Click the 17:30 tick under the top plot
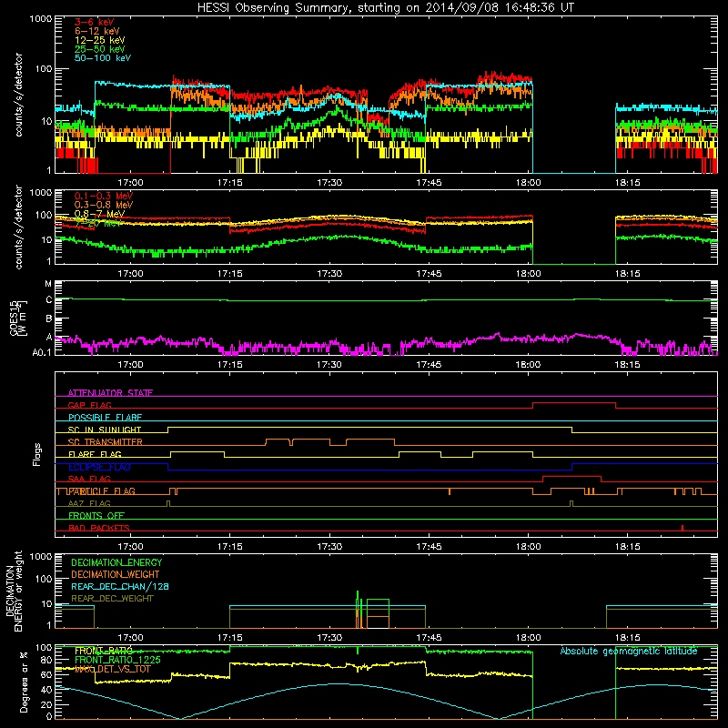 (x=329, y=183)
